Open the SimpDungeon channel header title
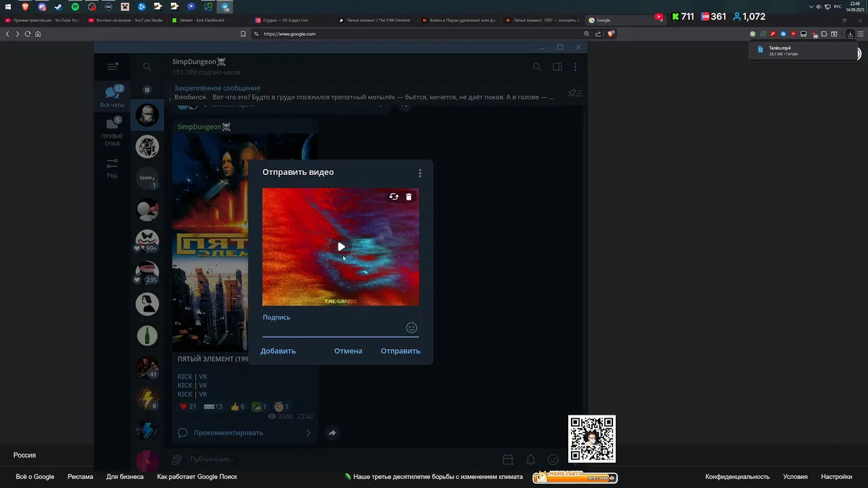 (x=199, y=62)
